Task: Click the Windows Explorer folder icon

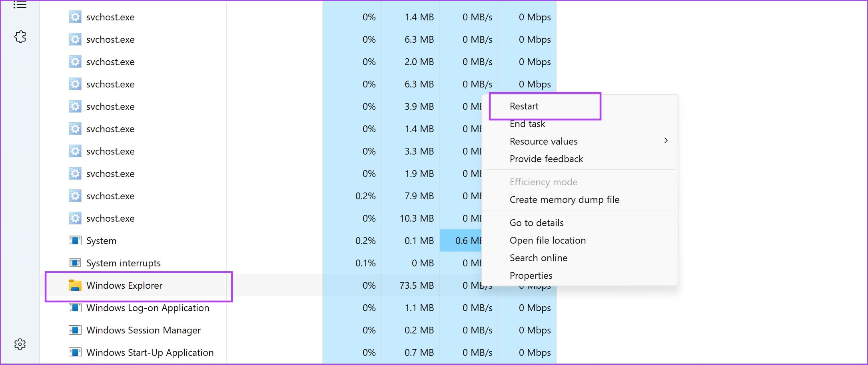Action: (x=75, y=285)
